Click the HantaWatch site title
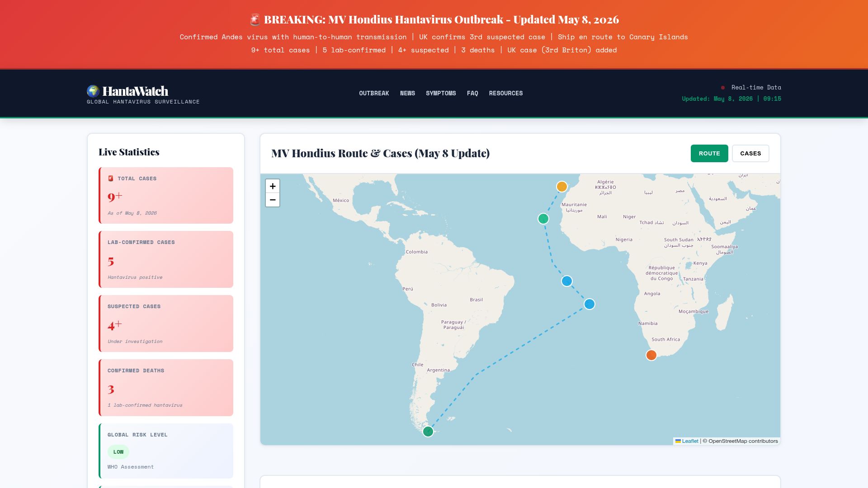The height and width of the screenshot is (488, 868). pos(135,91)
